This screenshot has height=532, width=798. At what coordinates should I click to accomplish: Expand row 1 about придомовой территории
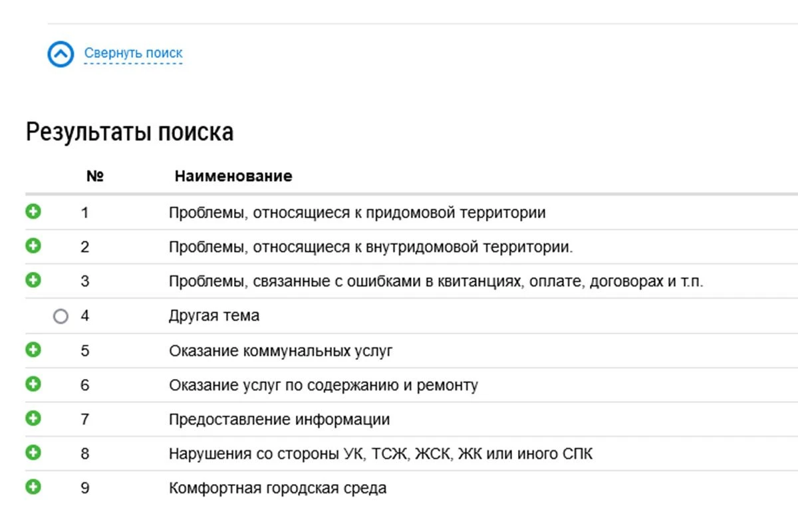(33, 211)
